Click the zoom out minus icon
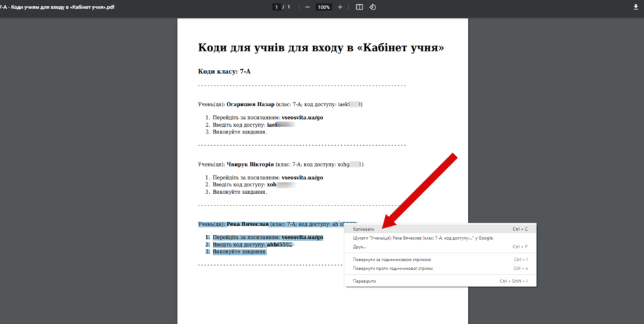The image size is (644, 324). pos(307,7)
